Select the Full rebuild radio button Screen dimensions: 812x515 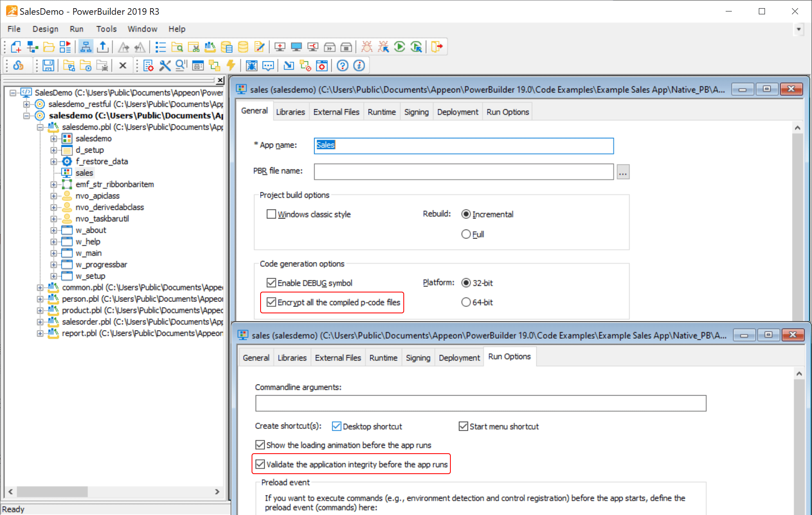tap(466, 234)
